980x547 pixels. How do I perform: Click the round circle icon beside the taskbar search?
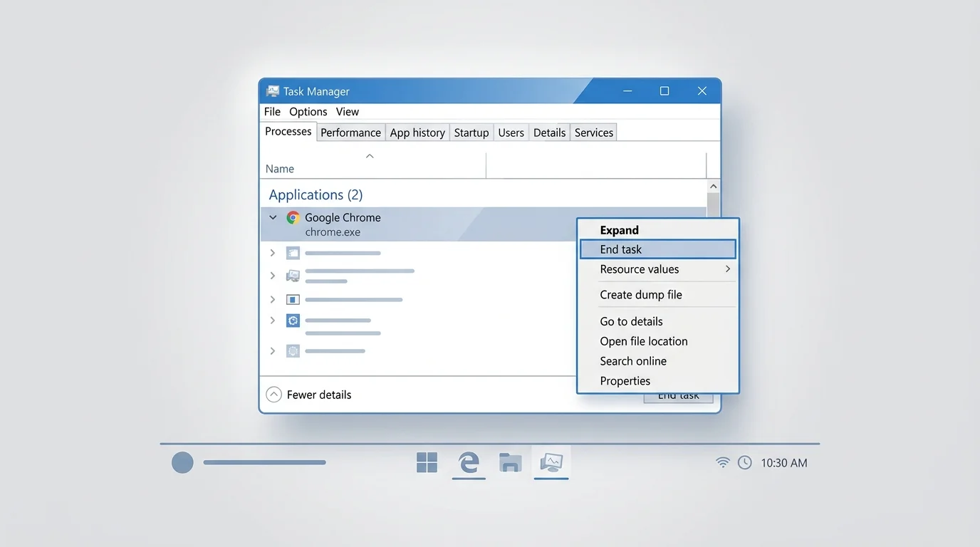click(x=182, y=462)
